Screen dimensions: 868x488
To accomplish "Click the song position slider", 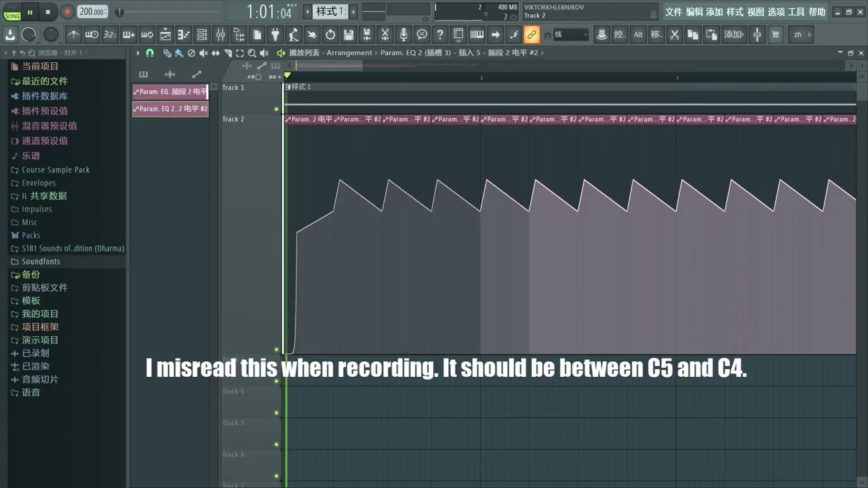I will pos(170,12).
